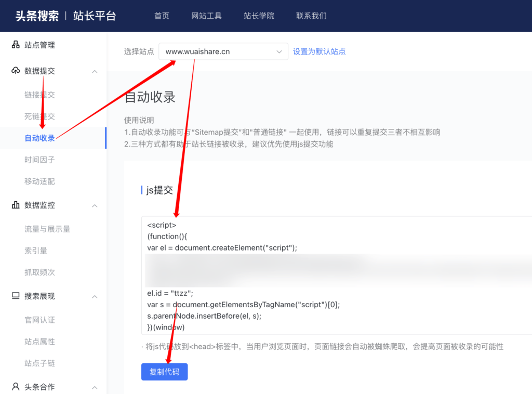Image resolution: width=532 pixels, height=394 pixels.
Task: Select 官网认证 in the sidebar
Action: coord(39,320)
